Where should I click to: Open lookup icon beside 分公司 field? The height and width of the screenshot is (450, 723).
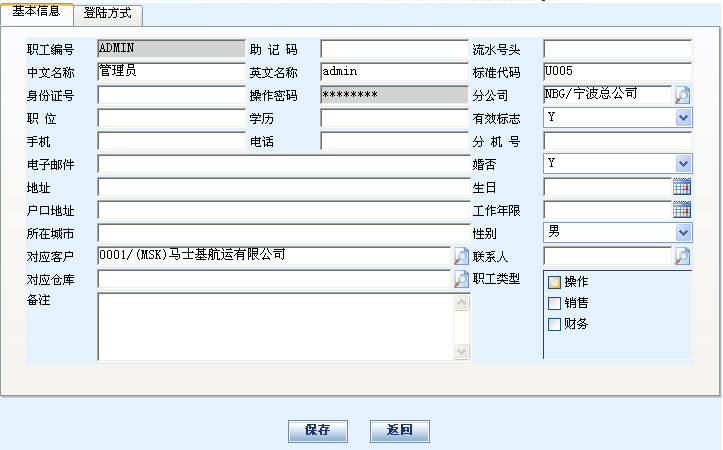click(682, 95)
